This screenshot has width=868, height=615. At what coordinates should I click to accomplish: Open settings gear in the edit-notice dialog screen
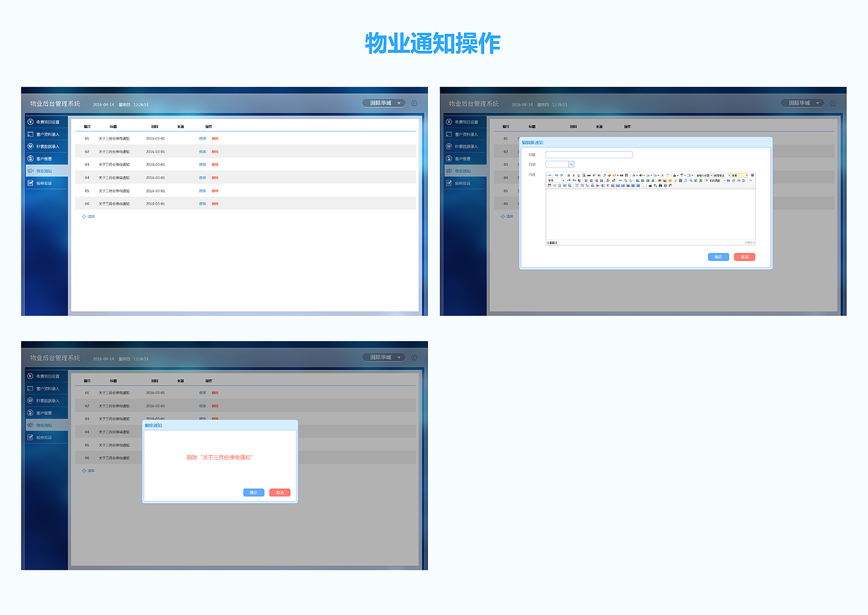pyautogui.click(x=833, y=103)
